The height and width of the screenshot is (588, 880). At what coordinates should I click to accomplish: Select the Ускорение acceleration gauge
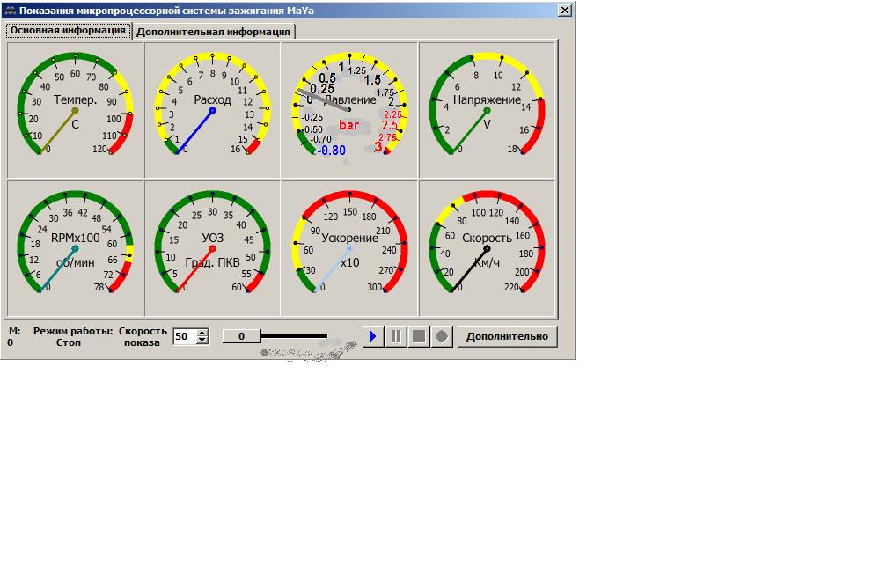349,248
